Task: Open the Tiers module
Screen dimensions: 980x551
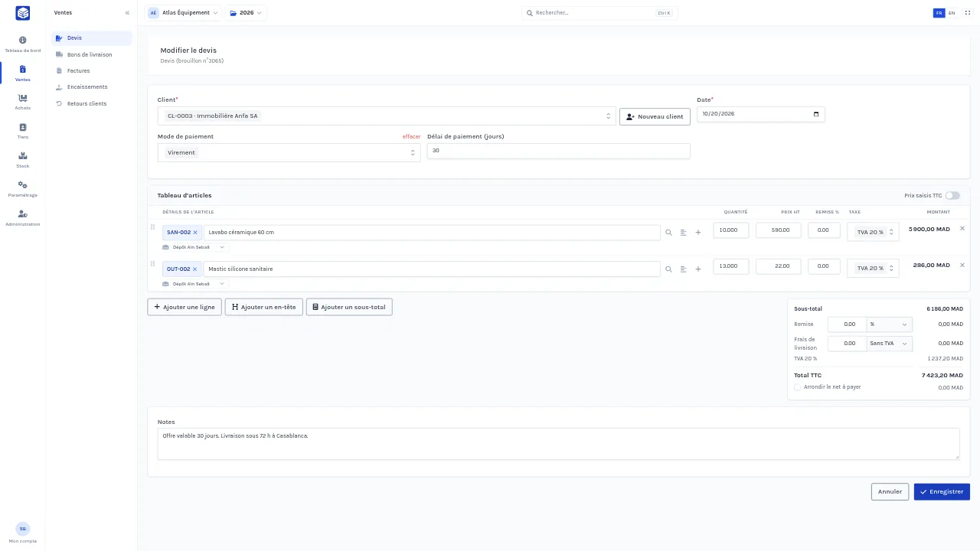Action: click(23, 131)
